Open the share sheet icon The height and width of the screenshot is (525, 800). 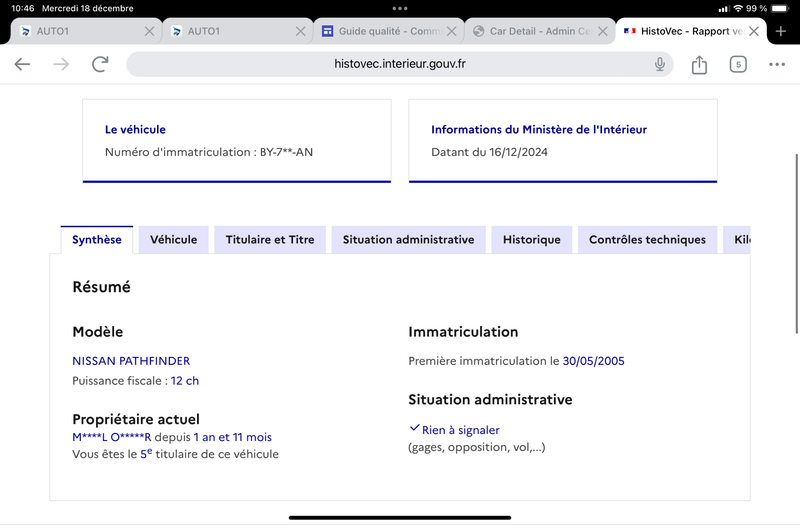point(699,64)
